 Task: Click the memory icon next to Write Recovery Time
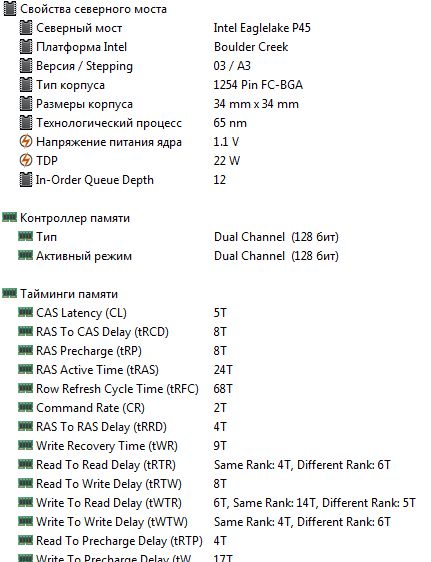25,446
